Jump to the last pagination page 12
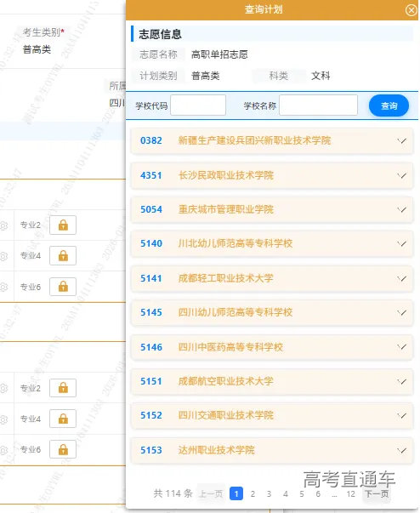 (x=350, y=493)
